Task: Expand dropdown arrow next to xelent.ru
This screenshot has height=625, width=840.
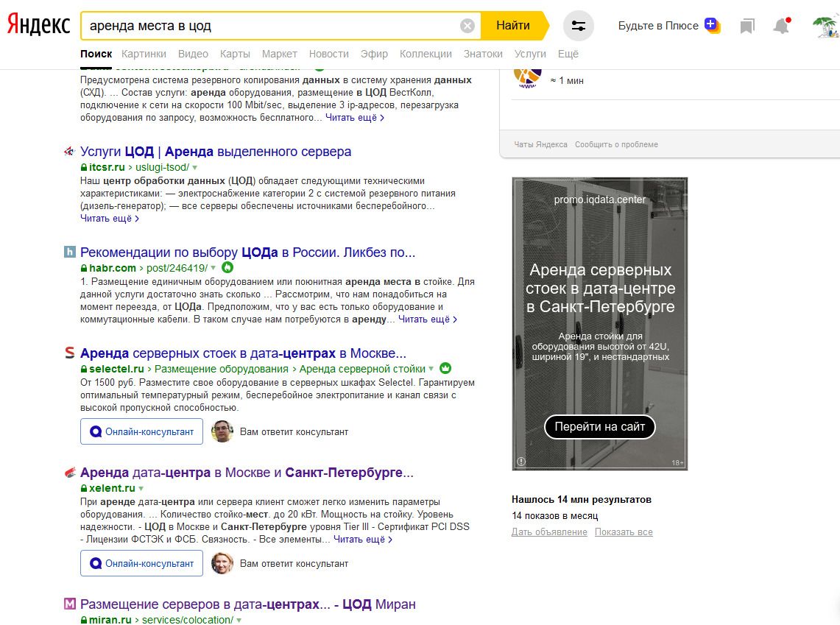Action: 141,488
